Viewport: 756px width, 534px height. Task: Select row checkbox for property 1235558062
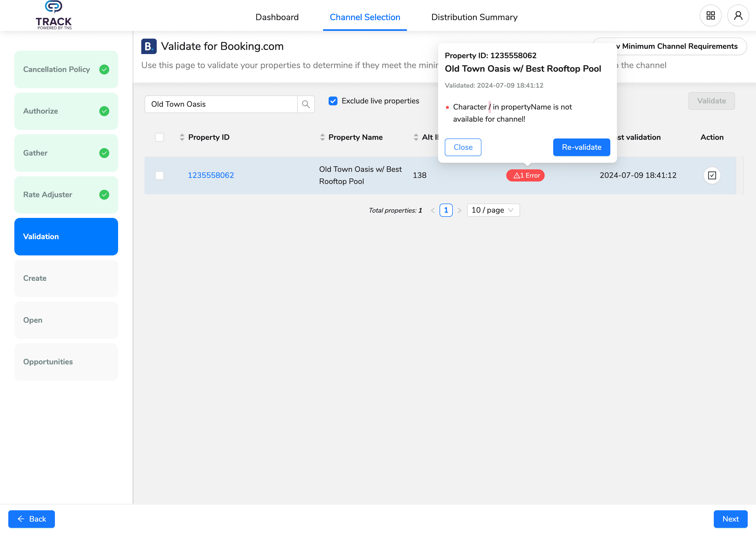click(159, 175)
